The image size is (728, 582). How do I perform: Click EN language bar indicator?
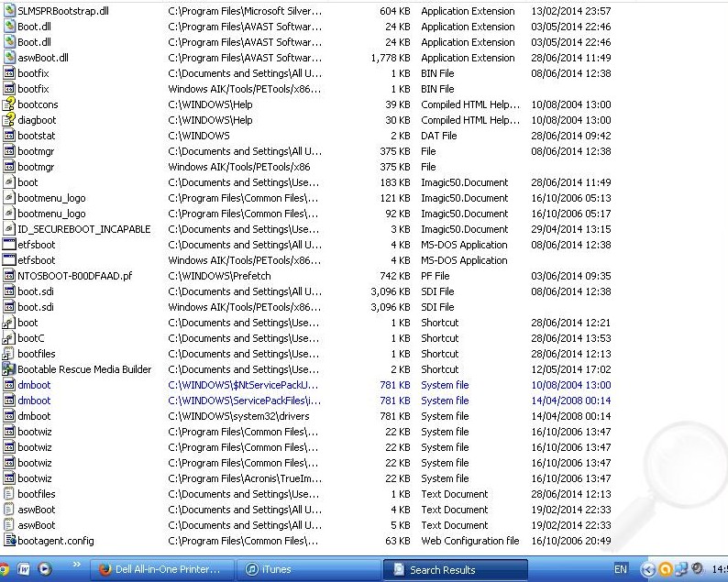621,569
